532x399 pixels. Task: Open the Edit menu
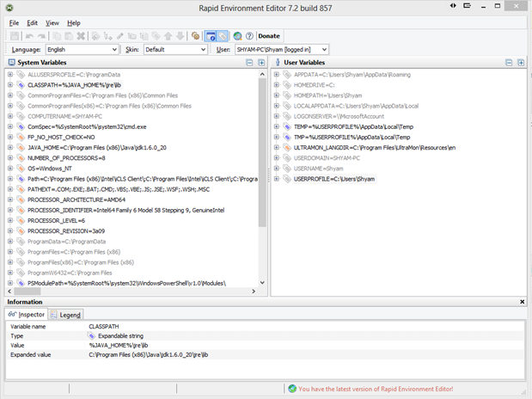coord(32,22)
